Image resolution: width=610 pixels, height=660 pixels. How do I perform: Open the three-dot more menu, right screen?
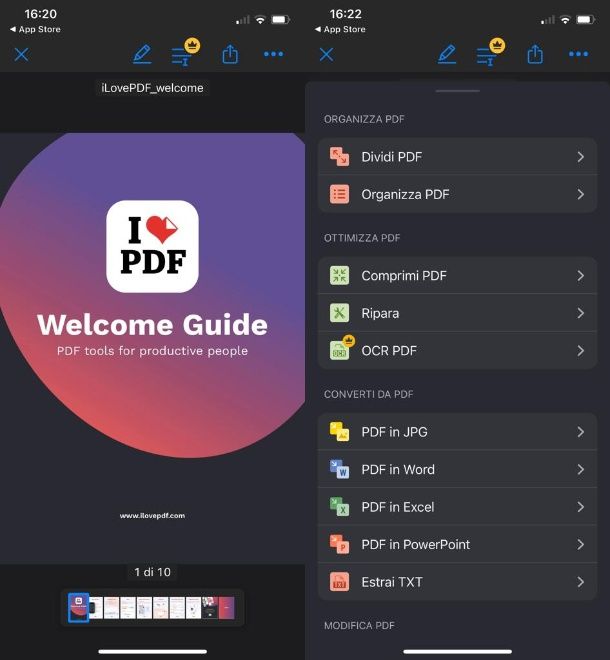coord(578,54)
